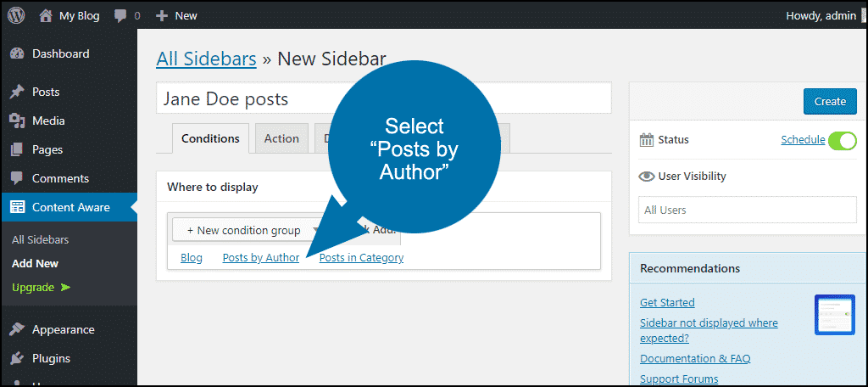Image resolution: width=868 pixels, height=387 pixels.
Task: Click the Media library icon
Action: pos(17,121)
